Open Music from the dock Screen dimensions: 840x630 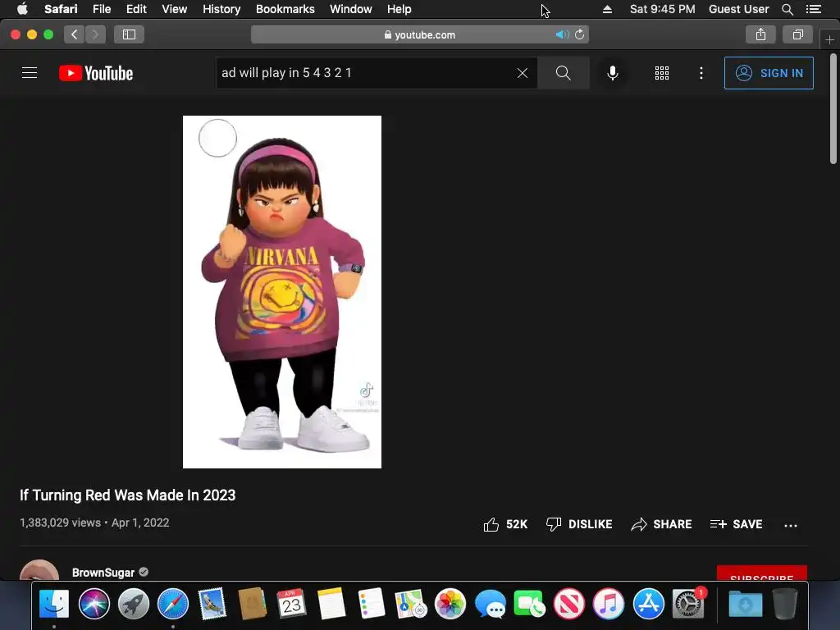(609, 603)
